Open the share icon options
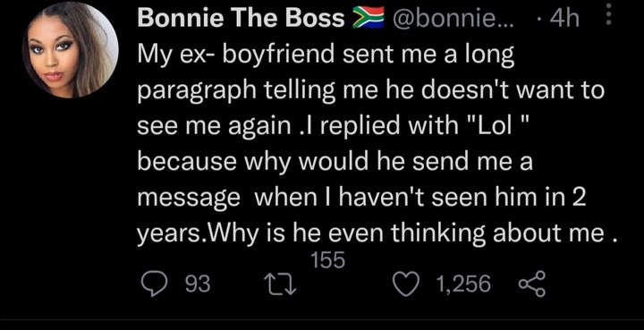Viewport: 644px width, 330px height. coord(533,284)
